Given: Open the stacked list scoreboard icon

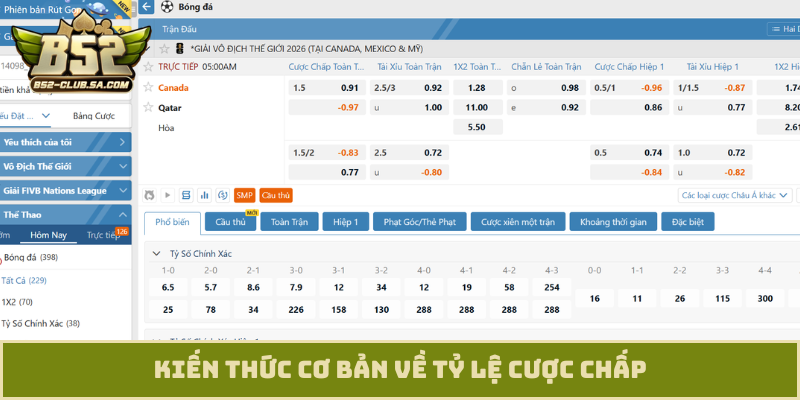Looking at the screenshot, I should [186, 195].
